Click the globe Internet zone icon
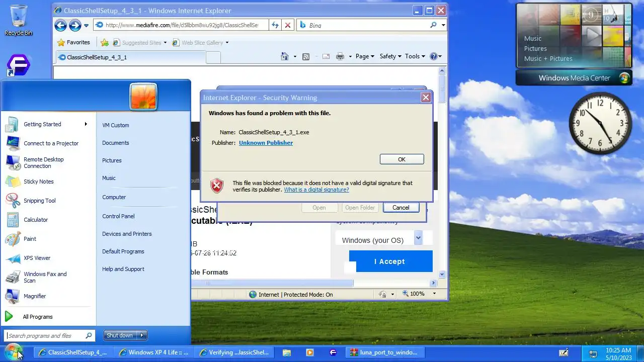644x362 pixels. [253, 295]
